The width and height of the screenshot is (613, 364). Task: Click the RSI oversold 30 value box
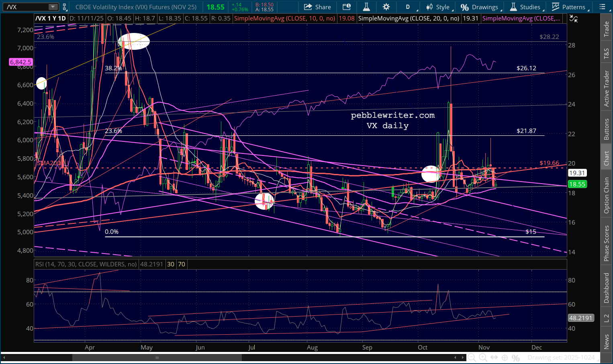point(171,264)
